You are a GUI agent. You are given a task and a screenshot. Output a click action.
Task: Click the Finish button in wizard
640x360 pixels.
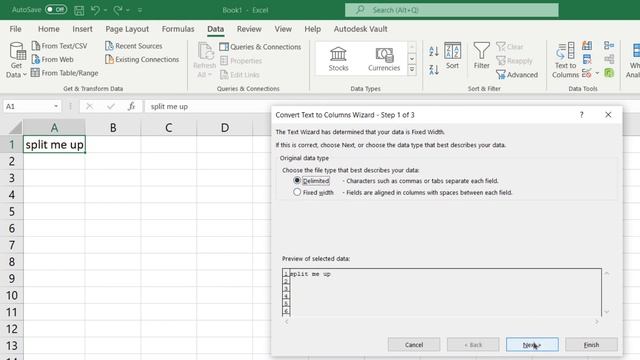point(591,345)
